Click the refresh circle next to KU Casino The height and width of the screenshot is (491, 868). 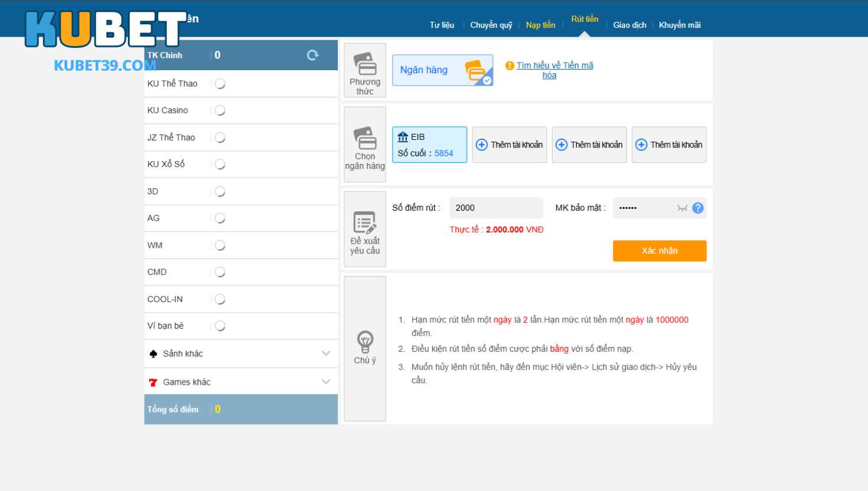[x=219, y=110]
